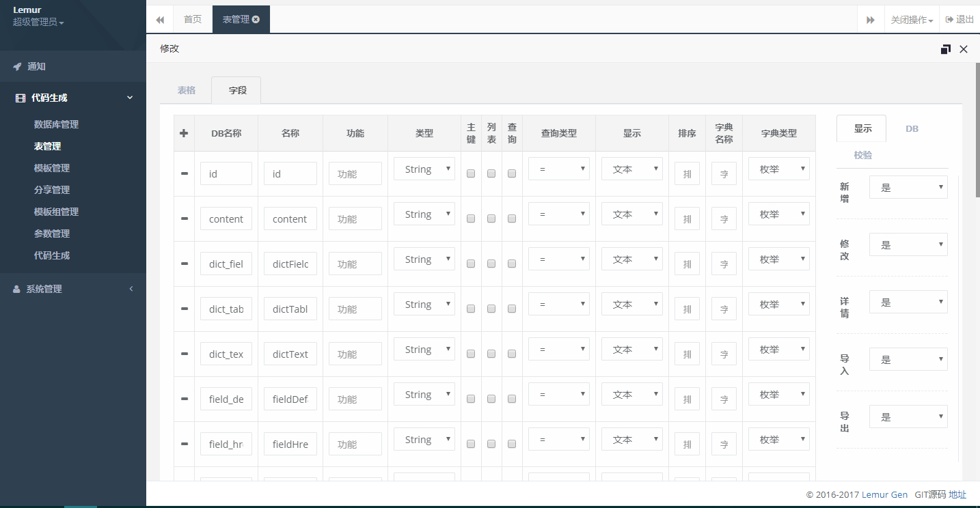The height and width of the screenshot is (508, 980).
Task: Open the Lemur Gen footer link
Action: click(884, 494)
